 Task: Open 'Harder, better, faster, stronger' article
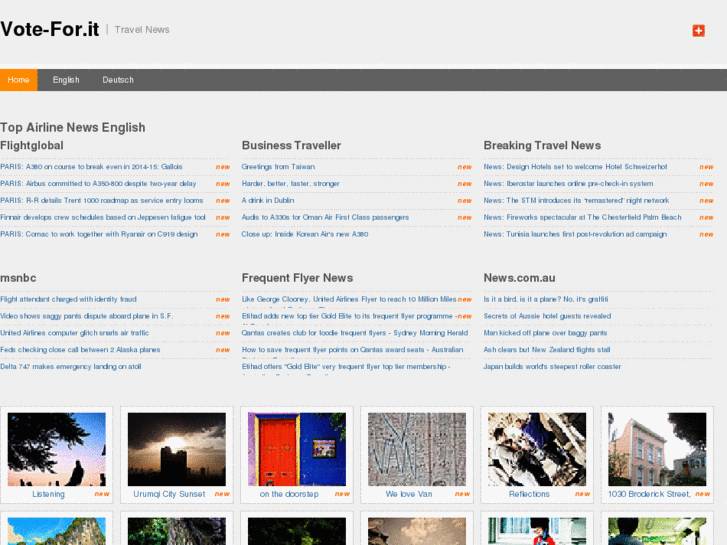291,184
